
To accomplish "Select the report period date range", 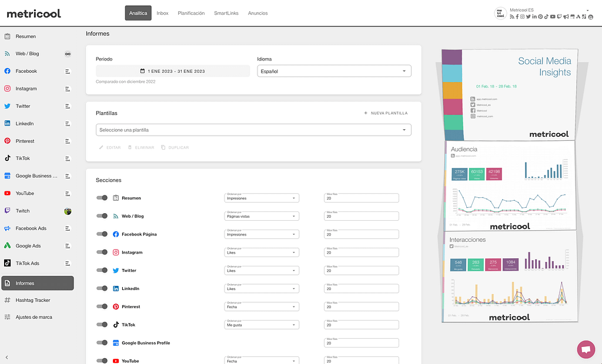I will 173,71.
